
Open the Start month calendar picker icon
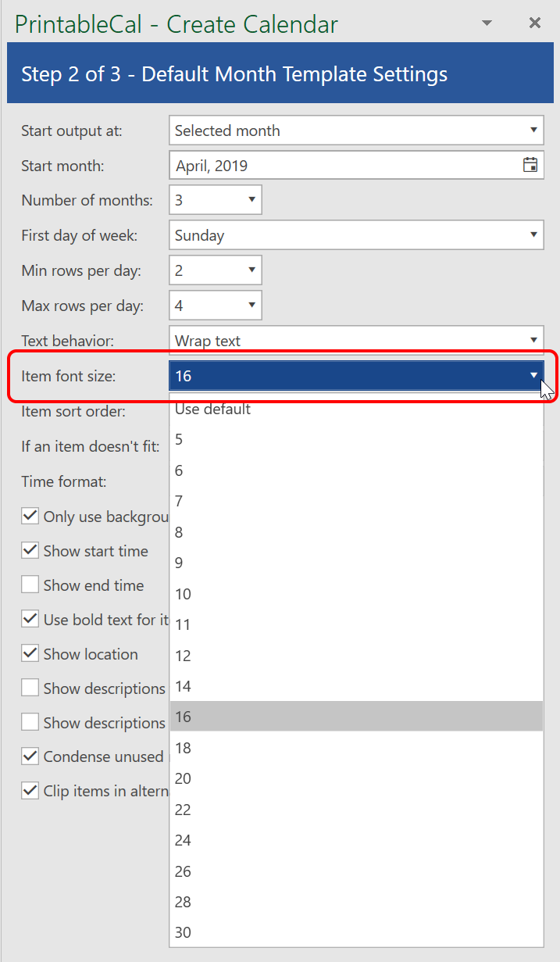tap(530, 165)
